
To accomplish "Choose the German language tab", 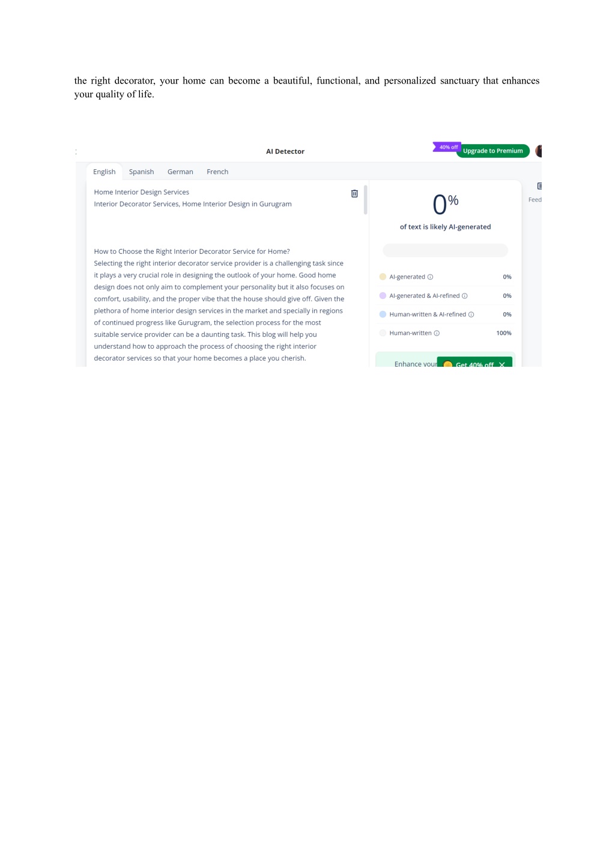I will tap(180, 172).
